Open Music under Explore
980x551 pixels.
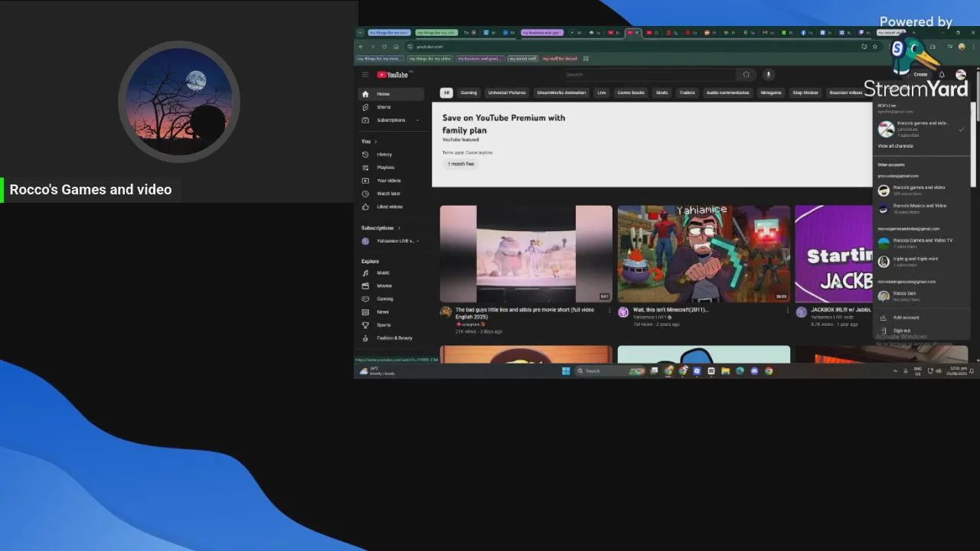tap(391, 272)
